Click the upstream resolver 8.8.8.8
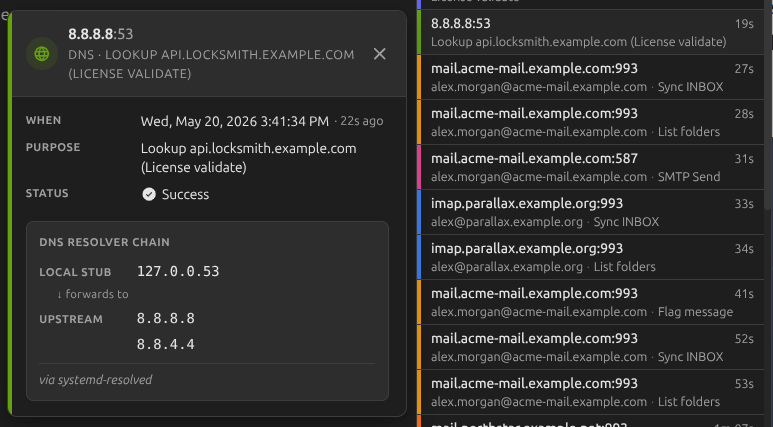This screenshot has width=773, height=427. (x=166, y=319)
